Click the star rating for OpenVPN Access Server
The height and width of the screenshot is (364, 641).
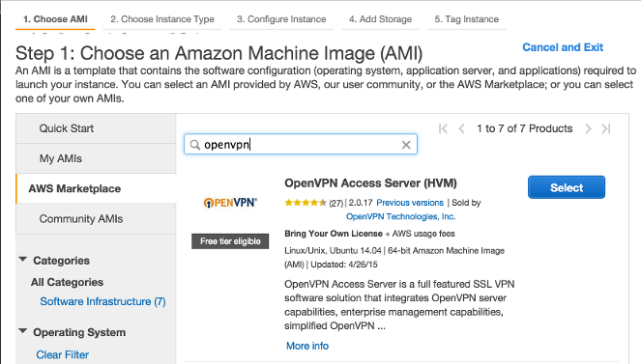point(306,203)
